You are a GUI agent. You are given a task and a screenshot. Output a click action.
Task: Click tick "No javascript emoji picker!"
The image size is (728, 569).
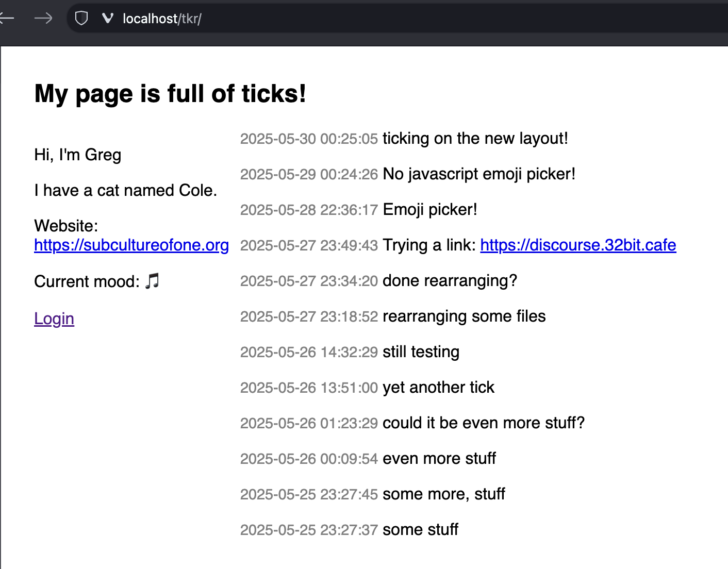[479, 174]
